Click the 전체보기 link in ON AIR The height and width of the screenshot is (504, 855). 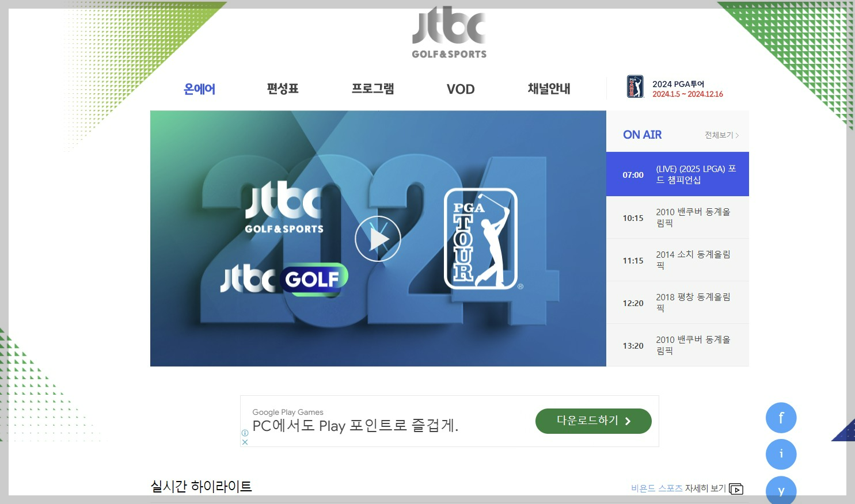[719, 135]
